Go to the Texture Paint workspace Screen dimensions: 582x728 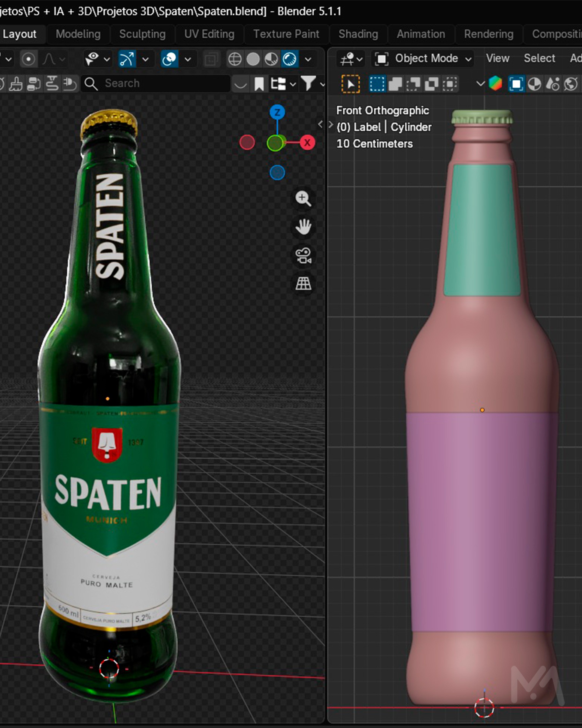pos(286,34)
